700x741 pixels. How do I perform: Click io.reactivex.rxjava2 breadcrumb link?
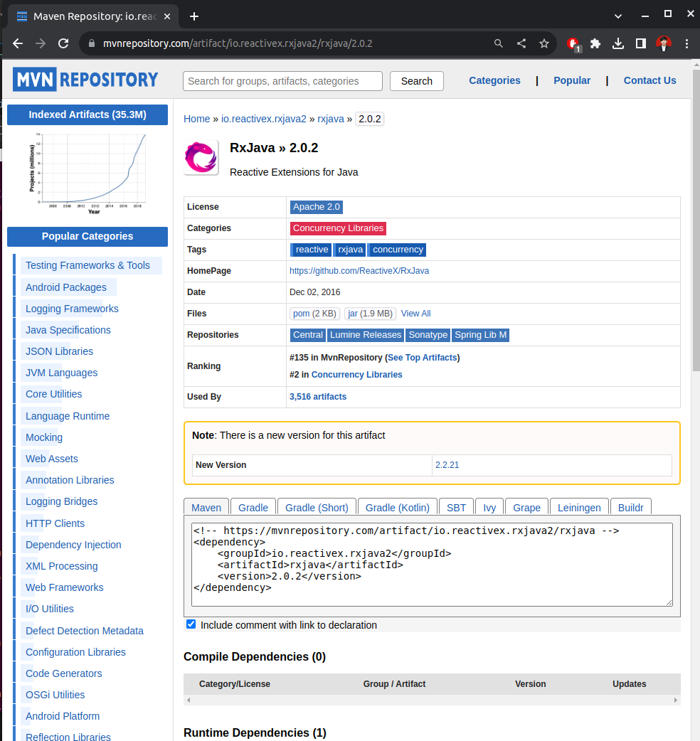(x=264, y=119)
